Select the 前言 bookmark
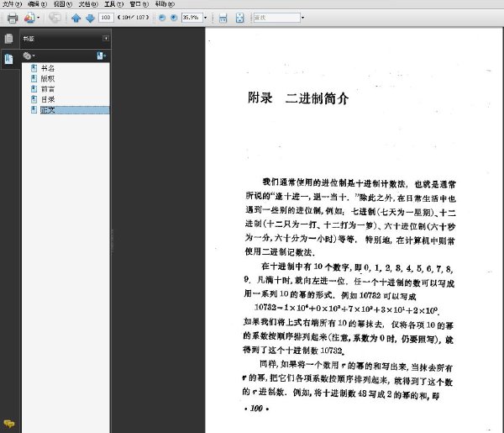Viewport: 504px width, 433px height. [x=48, y=89]
